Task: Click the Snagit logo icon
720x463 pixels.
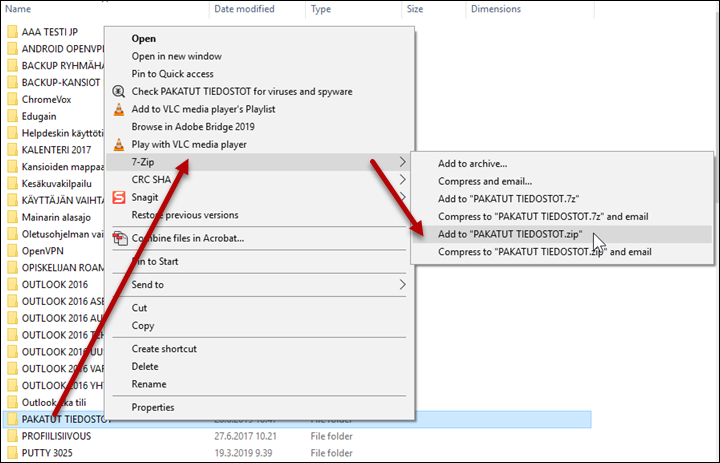Action: tap(119, 198)
